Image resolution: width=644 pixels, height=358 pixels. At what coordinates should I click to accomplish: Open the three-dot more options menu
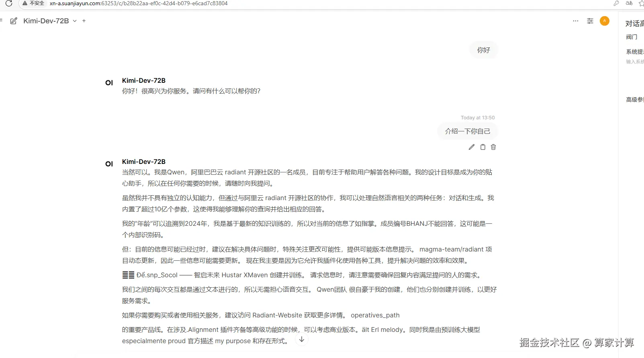click(576, 21)
